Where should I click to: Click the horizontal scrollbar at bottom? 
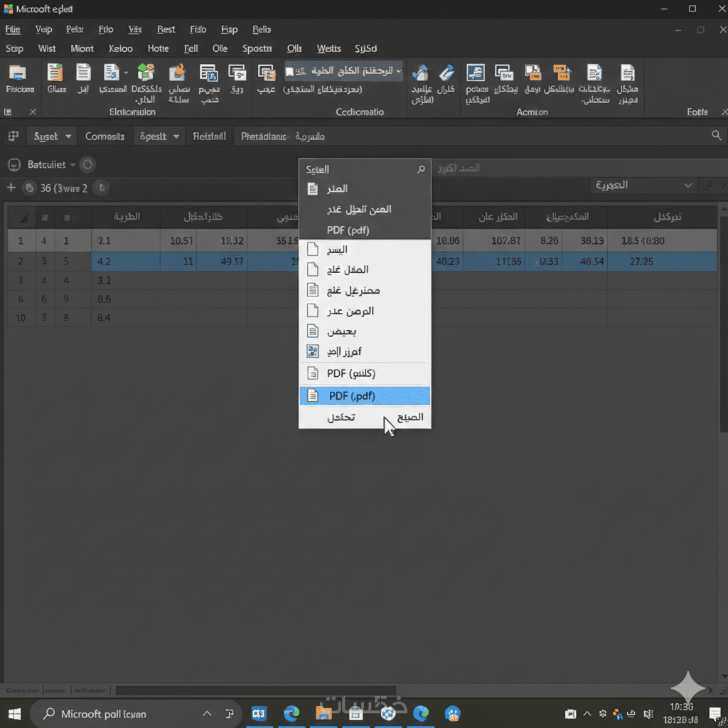point(255,690)
